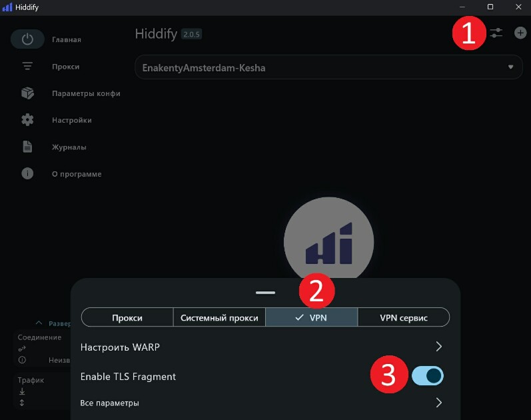This screenshot has height=420, width=531.
Task: Click the info circle next to Неизв
Action: 22,360
